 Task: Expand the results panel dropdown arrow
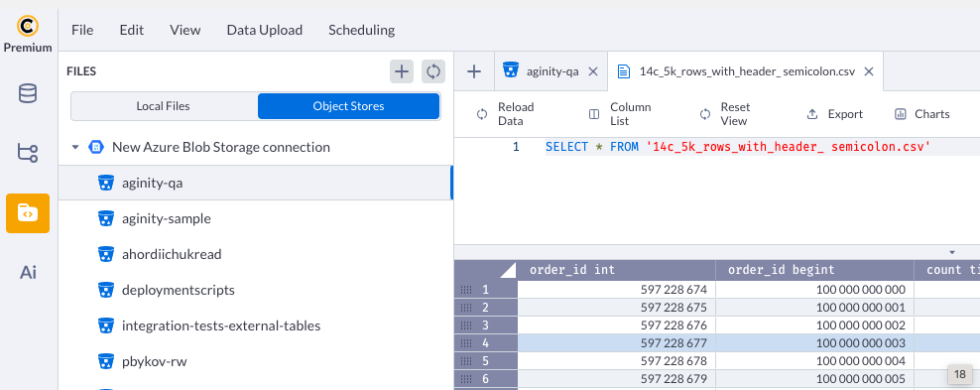point(952,252)
